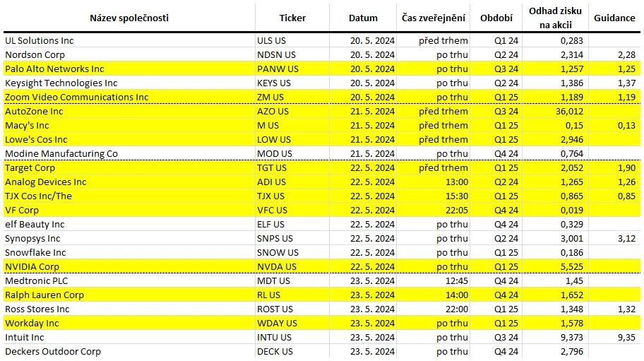Click the Target Corp guidance value 1,90

626,168
